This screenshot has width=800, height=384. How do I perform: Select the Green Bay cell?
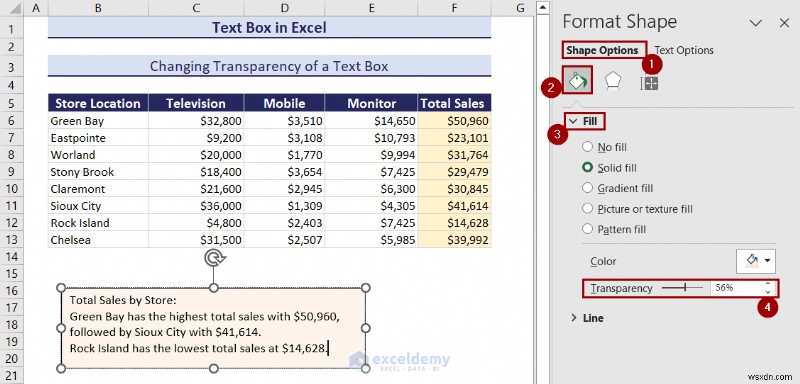click(98, 121)
